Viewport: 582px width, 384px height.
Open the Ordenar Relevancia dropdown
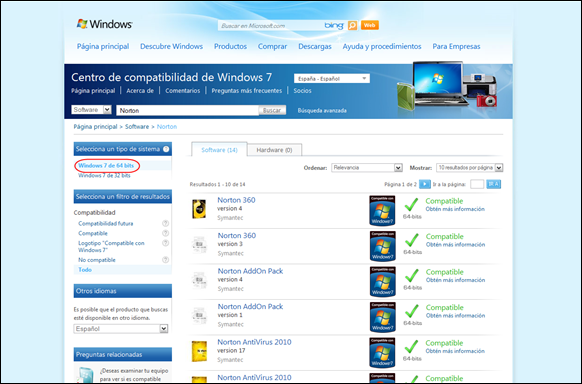click(367, 168)
